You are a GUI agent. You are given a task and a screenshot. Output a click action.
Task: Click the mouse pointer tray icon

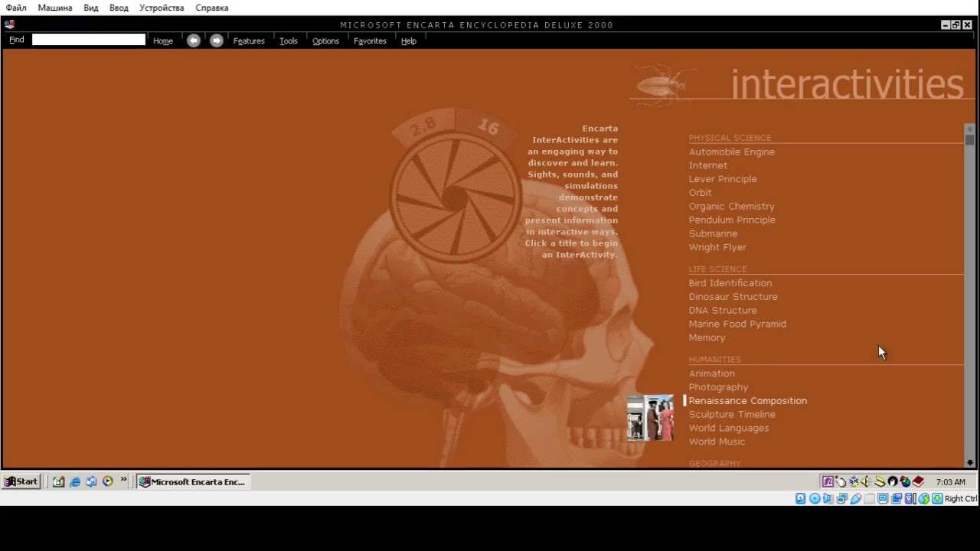(841, 481)
